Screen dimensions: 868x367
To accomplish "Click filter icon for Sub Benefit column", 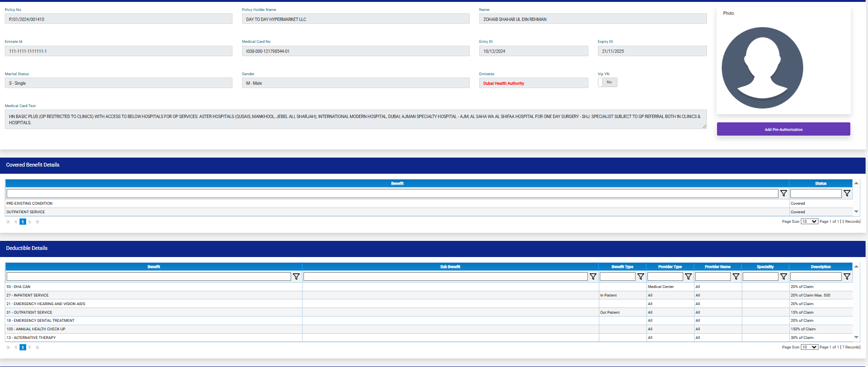I will (593, 277).
